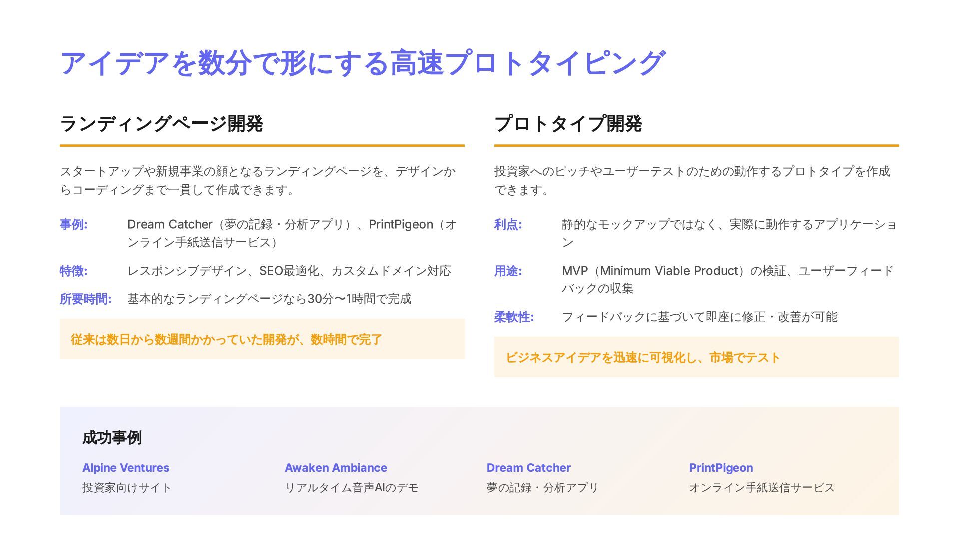Click the main slide title heading

click(363, 63)
